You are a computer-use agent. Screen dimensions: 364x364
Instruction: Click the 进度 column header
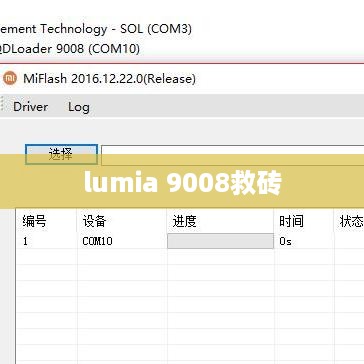(x=184, y=221)
